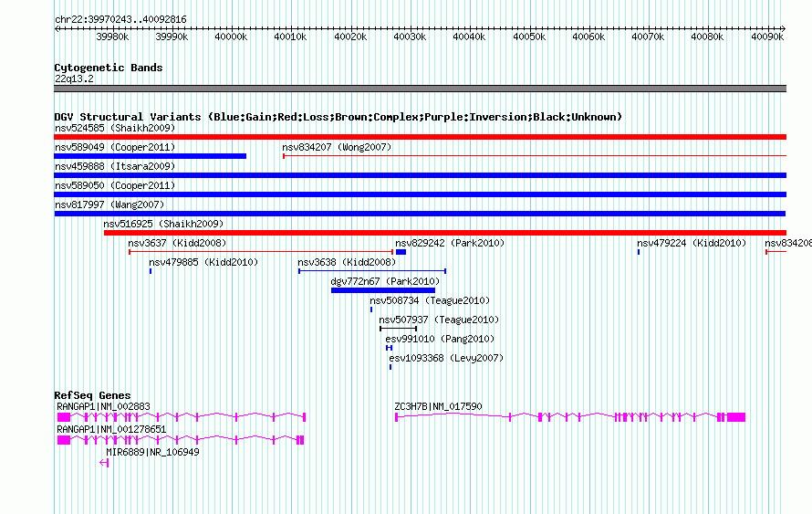Click the chr22:39970243..40092816 coordinate label

(120, 19)
